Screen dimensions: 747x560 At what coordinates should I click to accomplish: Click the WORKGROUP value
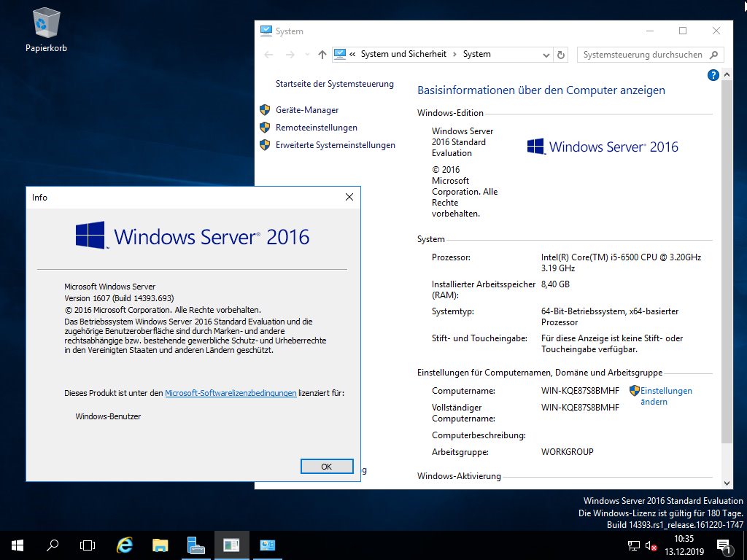[568, 452]
